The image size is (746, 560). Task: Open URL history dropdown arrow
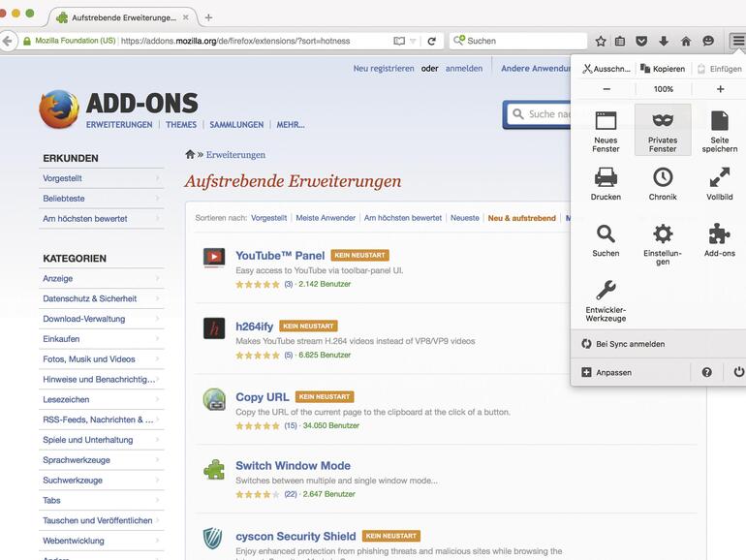[x=413, y=41]
